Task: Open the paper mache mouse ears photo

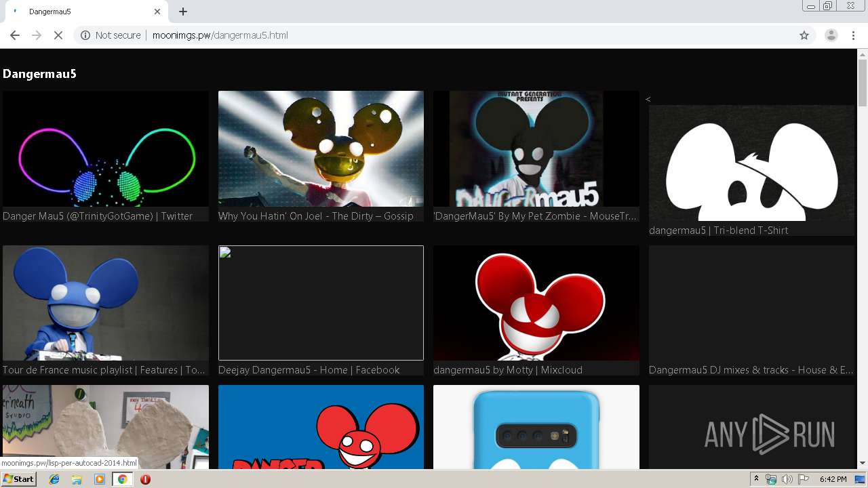Action: 106,427
